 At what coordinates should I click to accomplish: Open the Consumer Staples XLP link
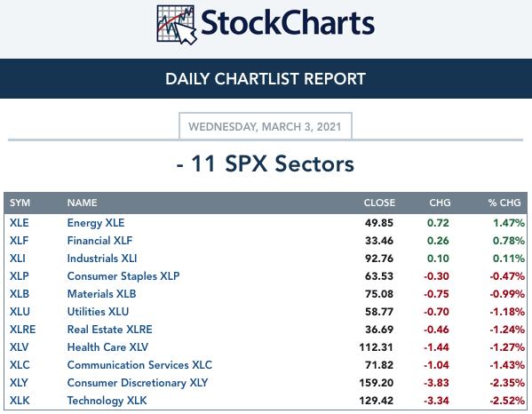123,276
